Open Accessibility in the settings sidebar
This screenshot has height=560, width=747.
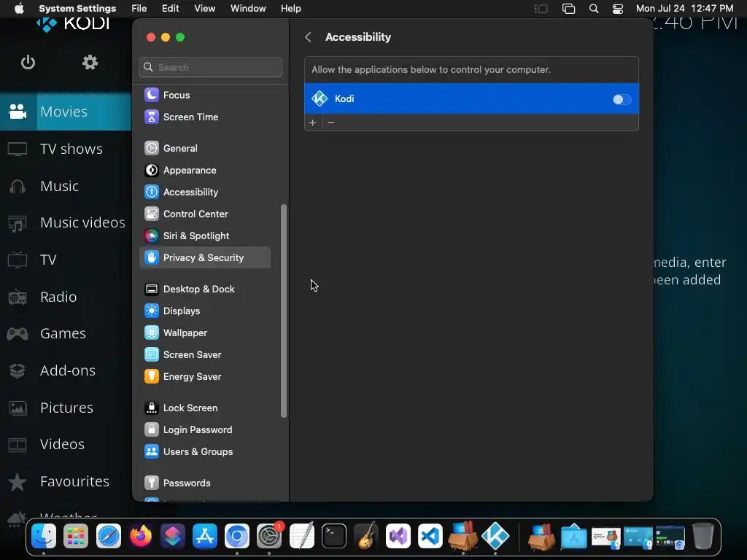coord(205,192)
